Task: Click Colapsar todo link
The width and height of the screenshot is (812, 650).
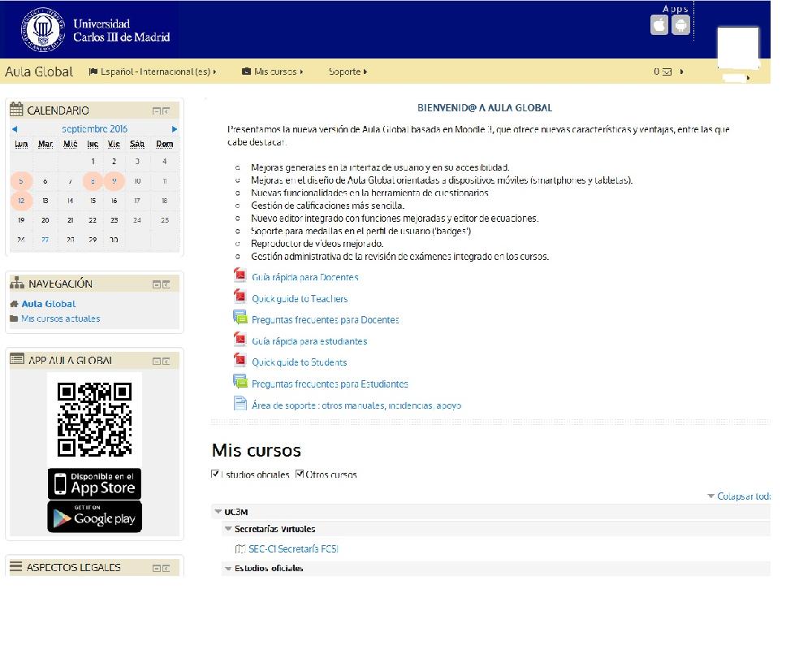Action: point(744,496)
